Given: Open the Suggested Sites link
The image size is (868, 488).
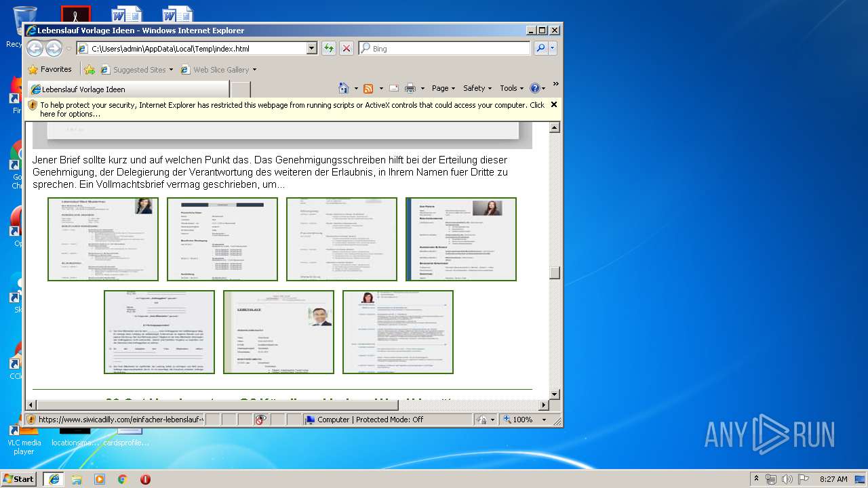Looking at the screenshot, I should 136,69.
